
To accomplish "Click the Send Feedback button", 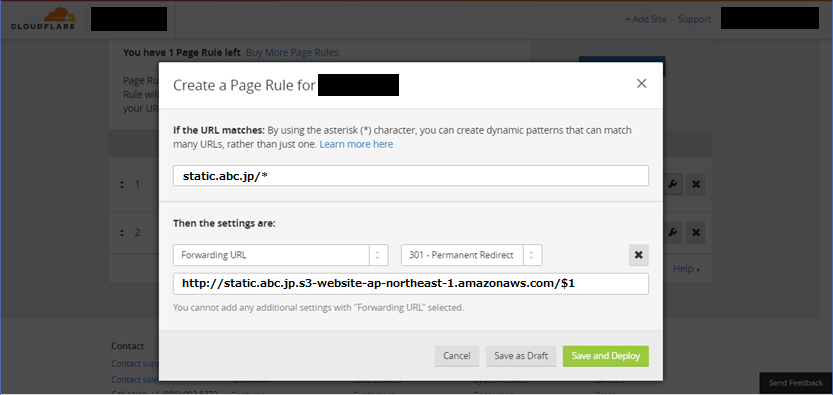I will click(796, 383).
